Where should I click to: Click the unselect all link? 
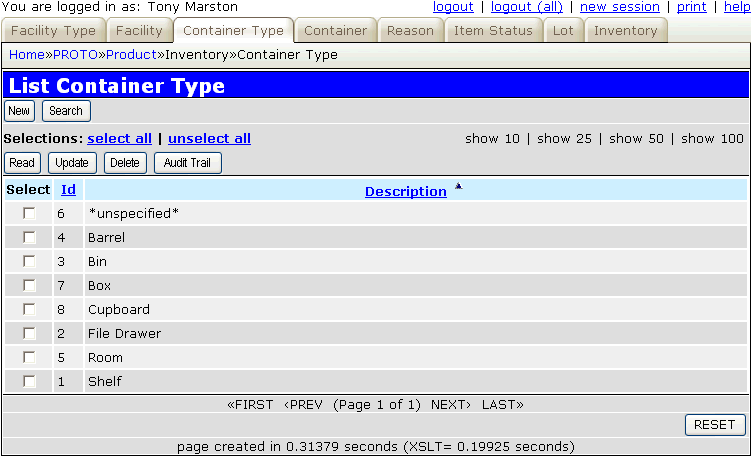209,139
